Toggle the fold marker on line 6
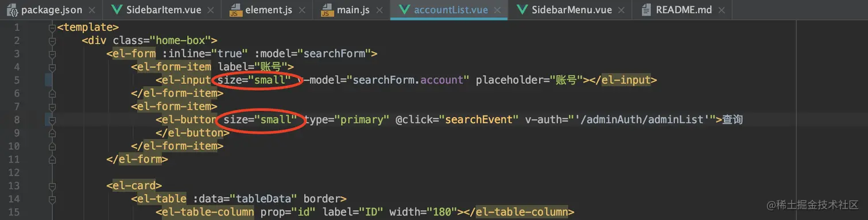Viewport: 868px width, 220px height. point(52,93)
